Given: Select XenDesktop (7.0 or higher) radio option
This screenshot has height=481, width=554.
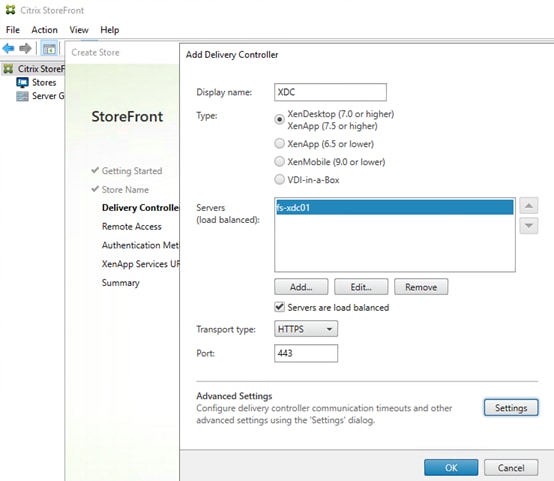Looking at the screenshot, I should 279,119.
